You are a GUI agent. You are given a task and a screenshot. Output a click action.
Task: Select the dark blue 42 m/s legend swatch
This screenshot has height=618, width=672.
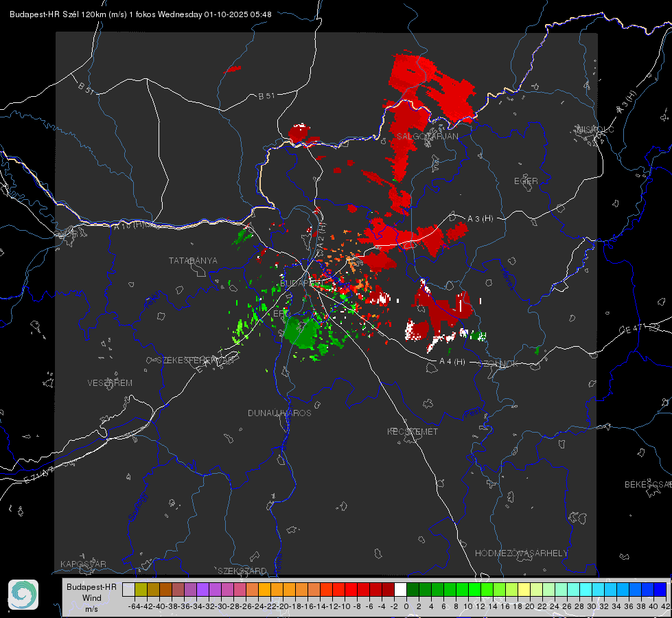660,589
